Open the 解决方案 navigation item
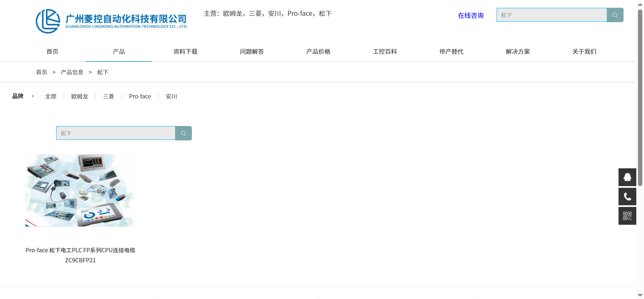Viewport: 644px width, 299px height. pos(518,51)
